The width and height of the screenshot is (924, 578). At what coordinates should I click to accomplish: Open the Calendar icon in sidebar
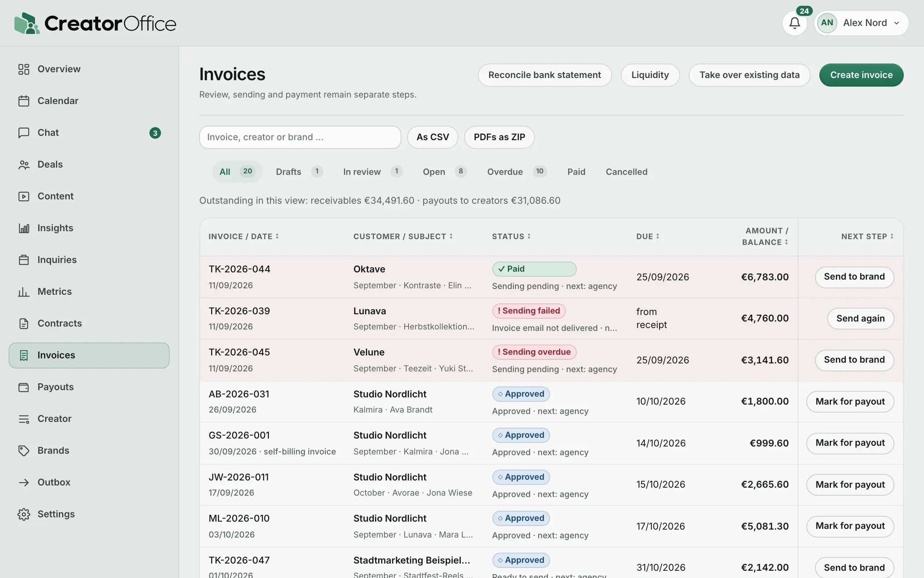24,101
